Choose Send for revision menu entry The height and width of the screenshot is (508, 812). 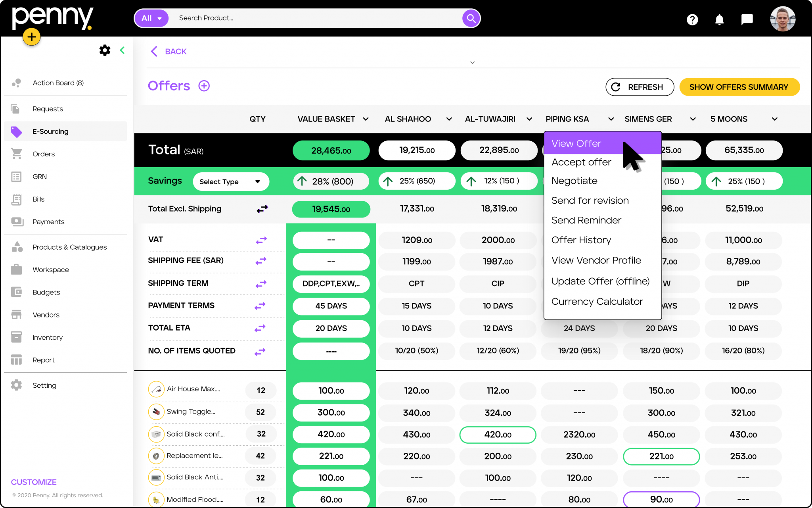(x=590, y=200)
